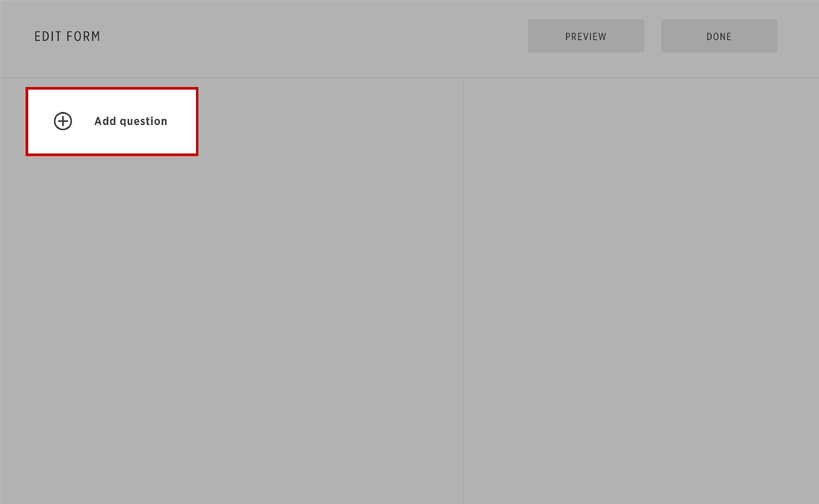Choose DONE in the header

point(719,36)
